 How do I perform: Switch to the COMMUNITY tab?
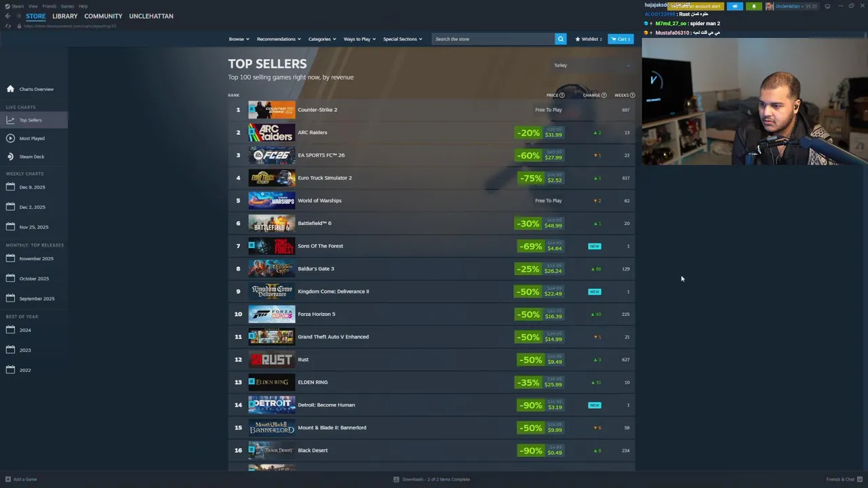click(103, 16)
